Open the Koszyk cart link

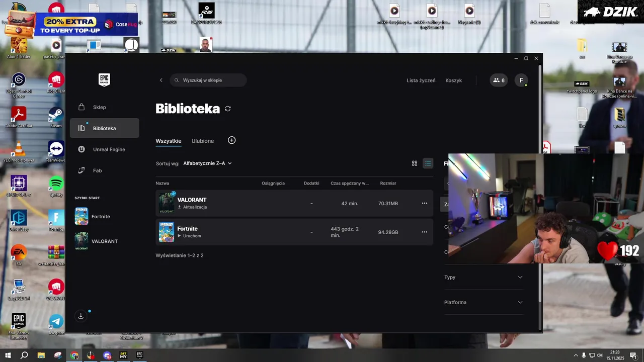coord(453,80)
